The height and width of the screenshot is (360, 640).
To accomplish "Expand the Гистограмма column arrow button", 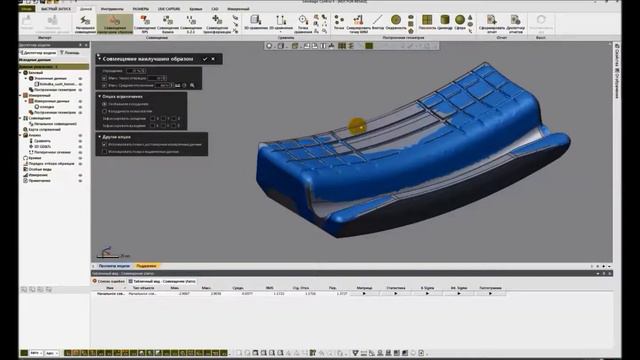I will click(x=490, y=293).
